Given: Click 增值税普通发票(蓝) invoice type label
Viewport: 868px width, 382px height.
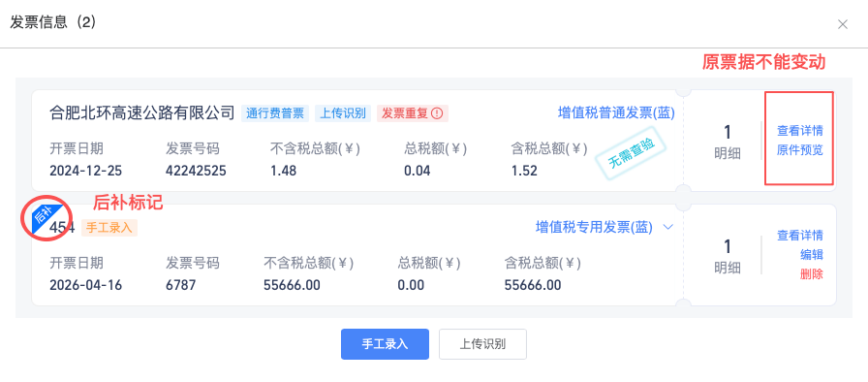Looking at the screenshot, I should click(617, 112).
